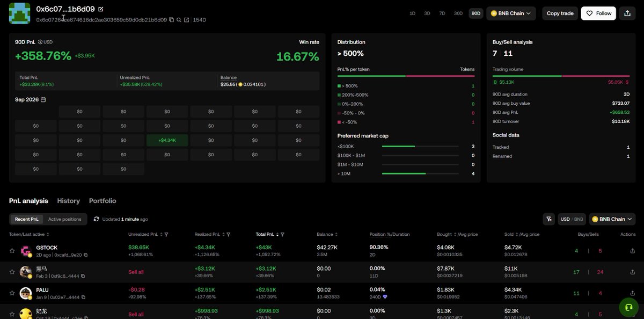
Task: Switch to the Portfolio tab
Action: click(103, 201)
